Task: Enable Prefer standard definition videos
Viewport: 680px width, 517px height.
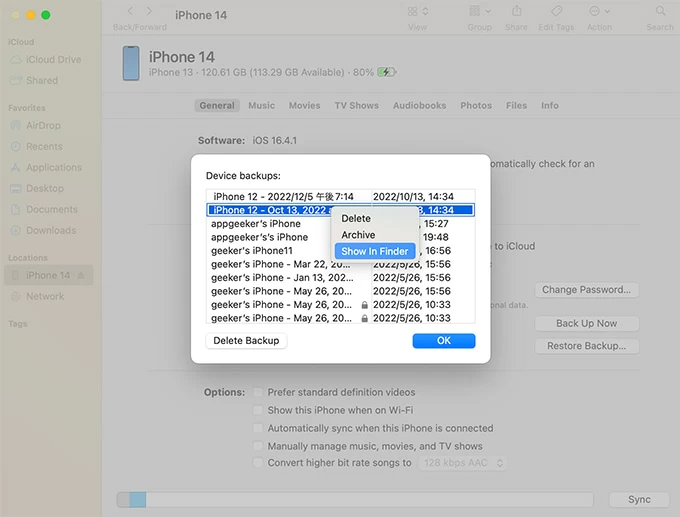Action: 259,393
